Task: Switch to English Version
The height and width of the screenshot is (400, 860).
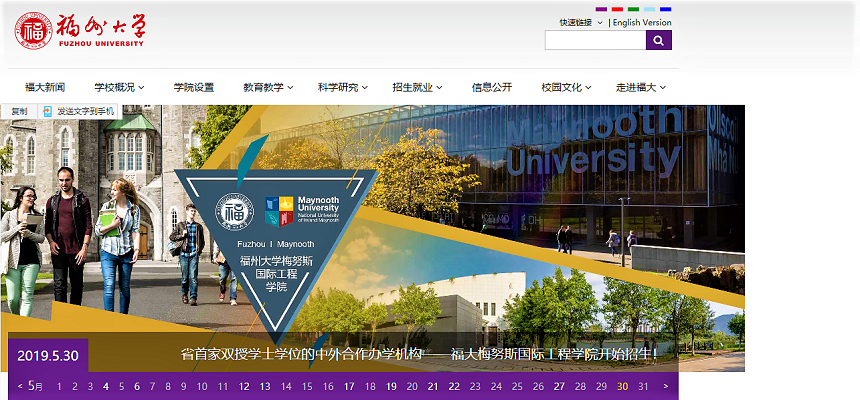Action: pyautogui.click(x=642, y=22)
